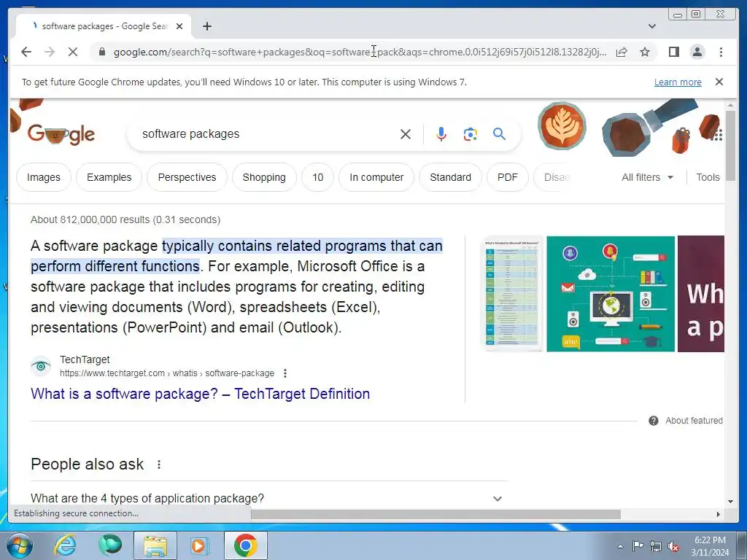
Task: Click into the search input field
Action: click(x=267, y=134)
